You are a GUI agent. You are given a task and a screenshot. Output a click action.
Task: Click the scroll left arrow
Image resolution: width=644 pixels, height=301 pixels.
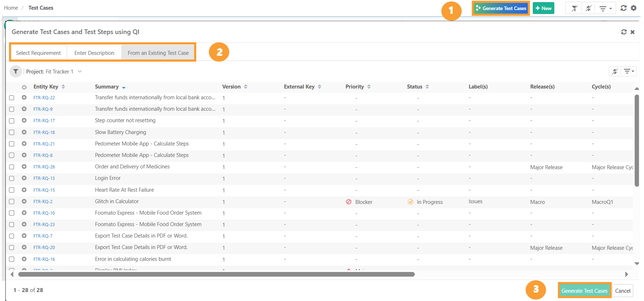tap(12, 274)
